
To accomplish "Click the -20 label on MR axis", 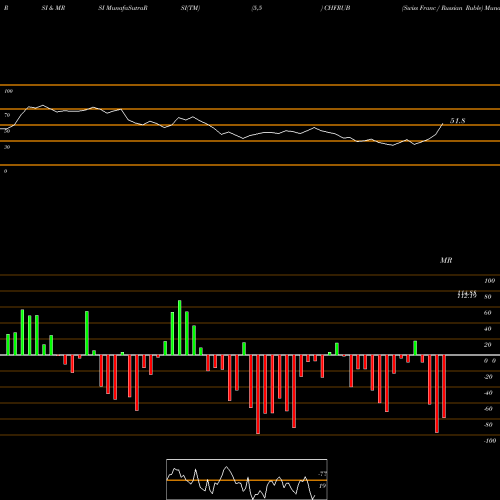I will (488, 377).
